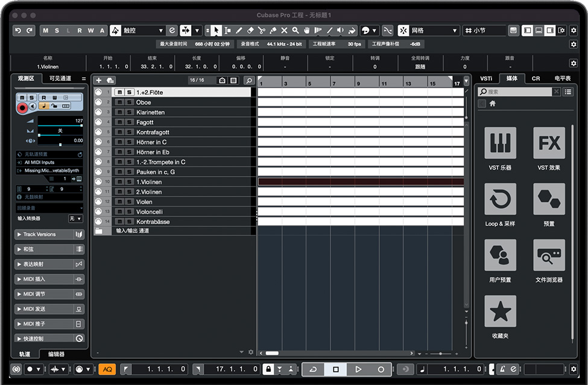588x385 pixels.
Task: Select the Zoom magnifier tool in the toolbar
Action: point(296,30)
